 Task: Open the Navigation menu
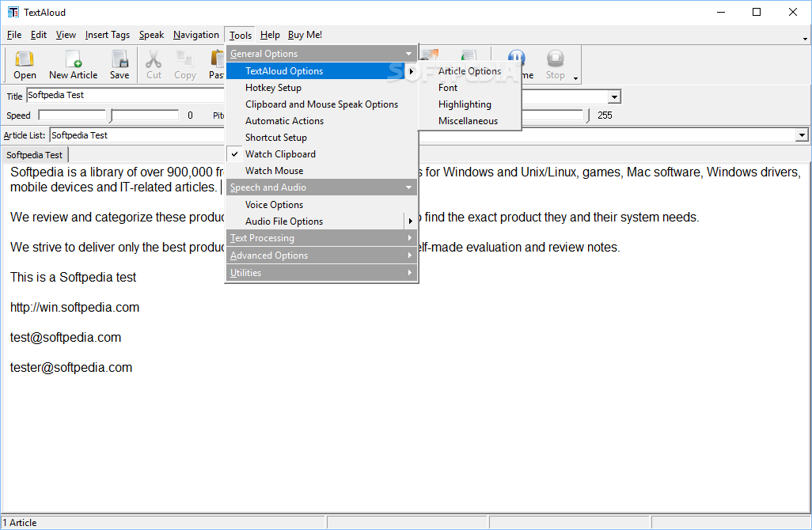pyautogui.click(x=195, y=35)
